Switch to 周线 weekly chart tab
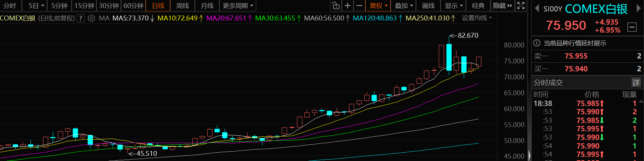The image size is (644, 161). point(182,6)
